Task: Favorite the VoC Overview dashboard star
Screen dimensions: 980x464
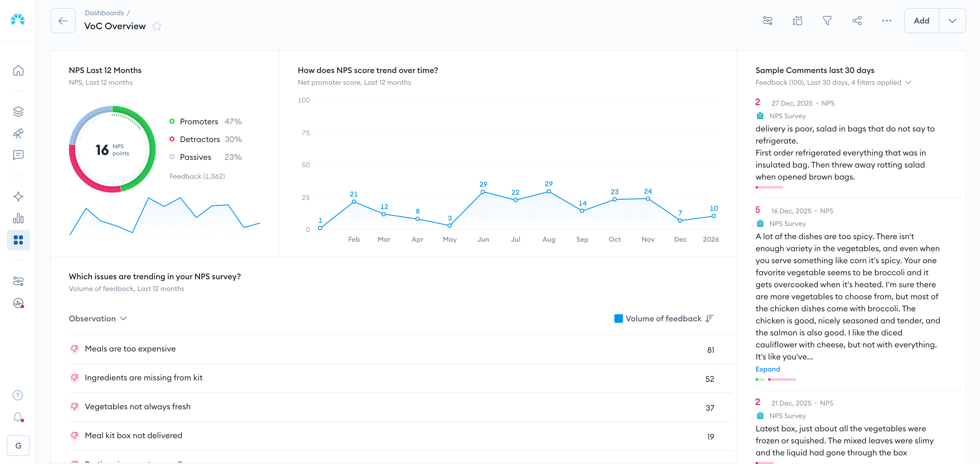Action: click(x=157, y=26)
